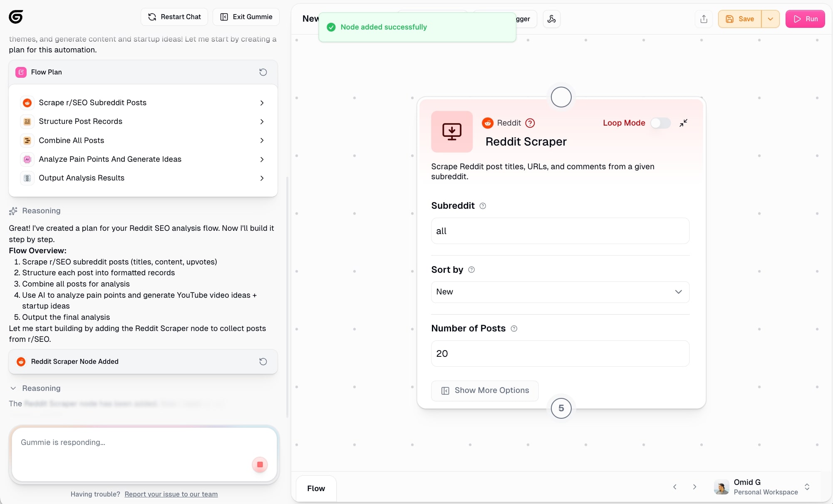Click the Subreddit info tooltip icon
Viewport: 833px width, 504px height.
[483, 206]
